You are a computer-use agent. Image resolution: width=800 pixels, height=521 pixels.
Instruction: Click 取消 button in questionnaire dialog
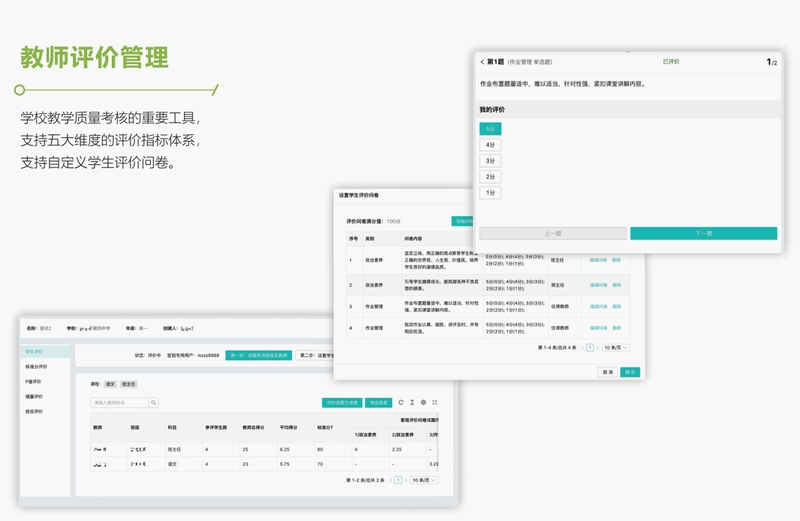pyautogui.click(x=608, y=372)
